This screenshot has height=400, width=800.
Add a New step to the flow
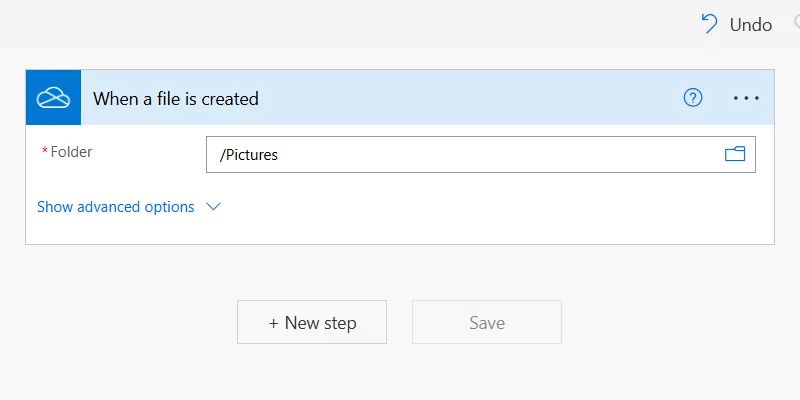(x=312, y=323)
